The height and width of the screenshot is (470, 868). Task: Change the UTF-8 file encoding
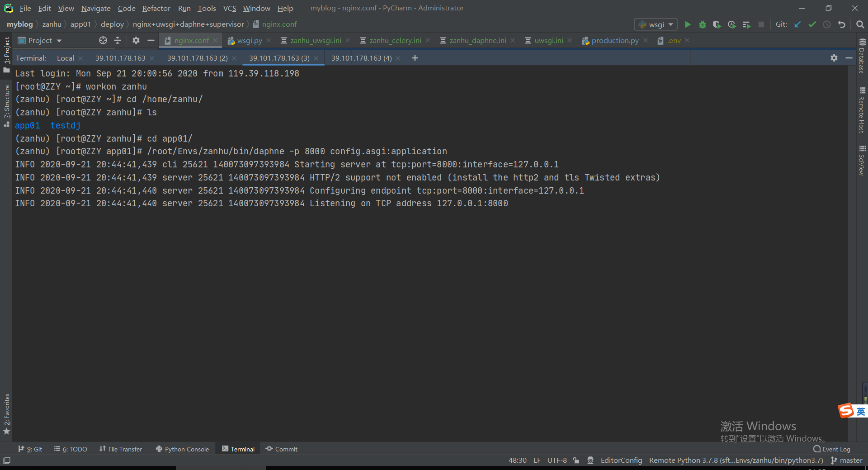pos(557,460)
